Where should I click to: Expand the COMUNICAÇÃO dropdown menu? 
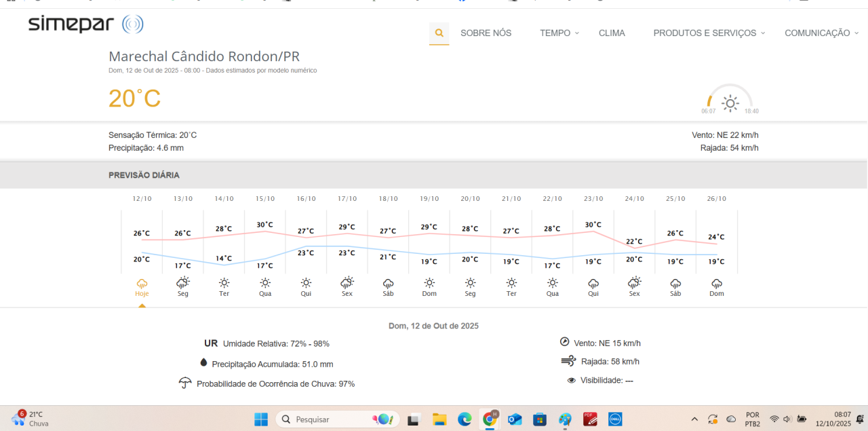click(821, 33)
